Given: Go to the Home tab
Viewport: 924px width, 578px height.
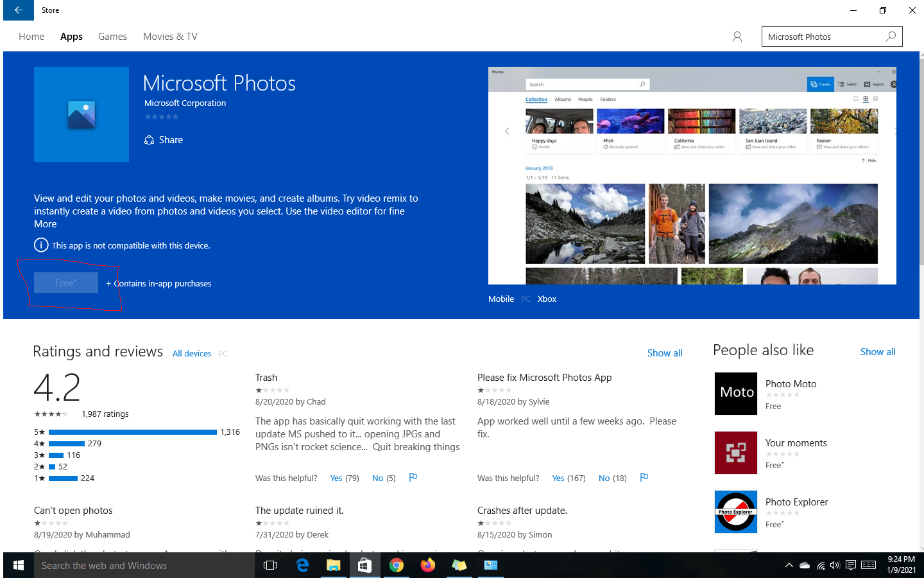Looking at the screenshot, I should pyautogui.click(x=31, y=37).
